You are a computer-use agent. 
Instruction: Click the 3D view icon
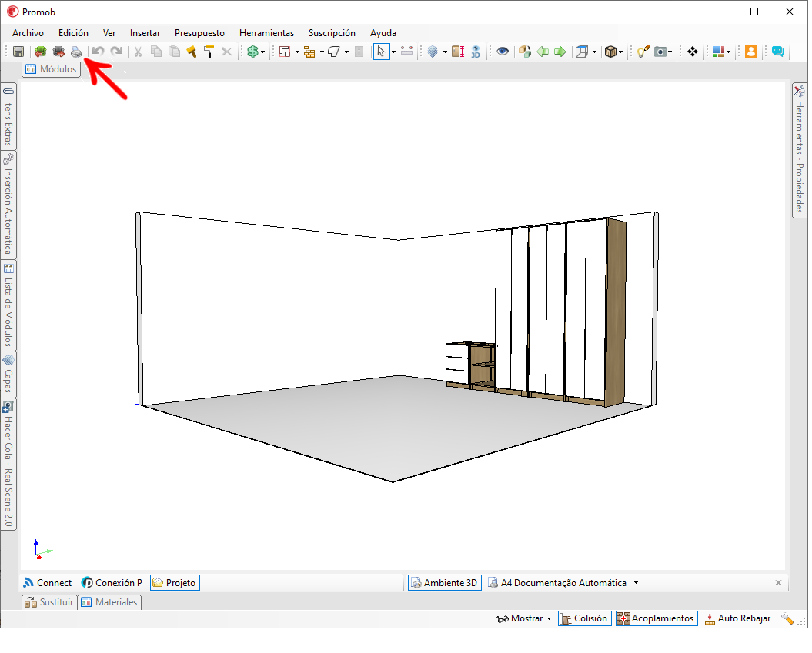476,52
